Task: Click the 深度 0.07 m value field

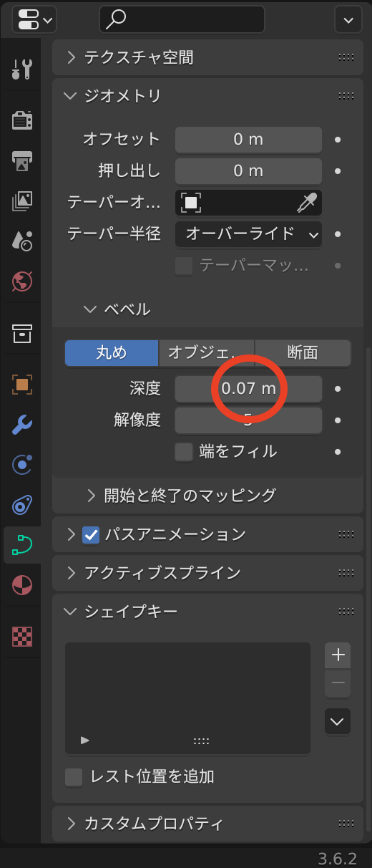Action: pos(248,390)
